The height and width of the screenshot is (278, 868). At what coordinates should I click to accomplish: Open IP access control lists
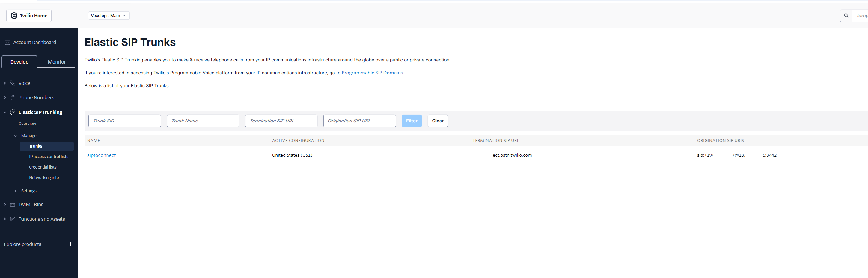(49, 156)
